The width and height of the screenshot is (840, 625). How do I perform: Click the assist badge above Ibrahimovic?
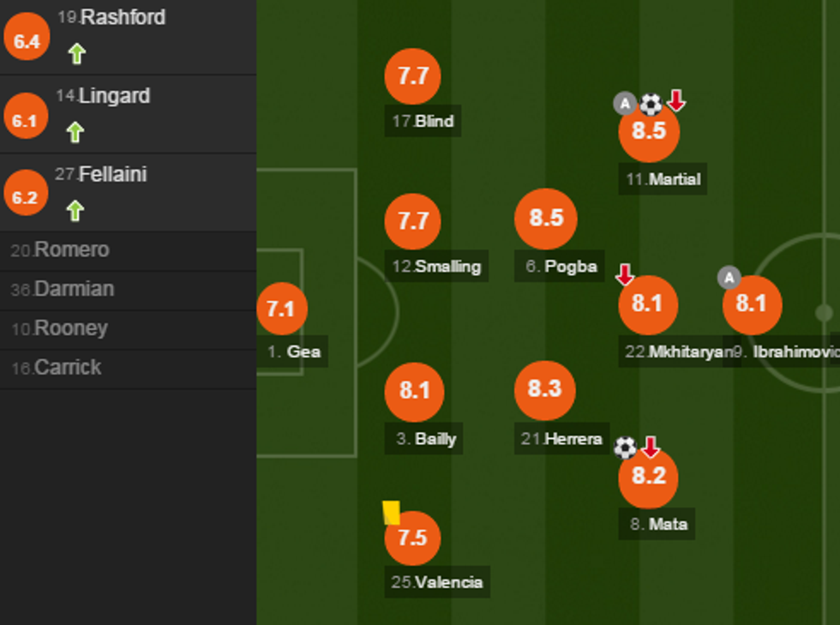(729, 277)
